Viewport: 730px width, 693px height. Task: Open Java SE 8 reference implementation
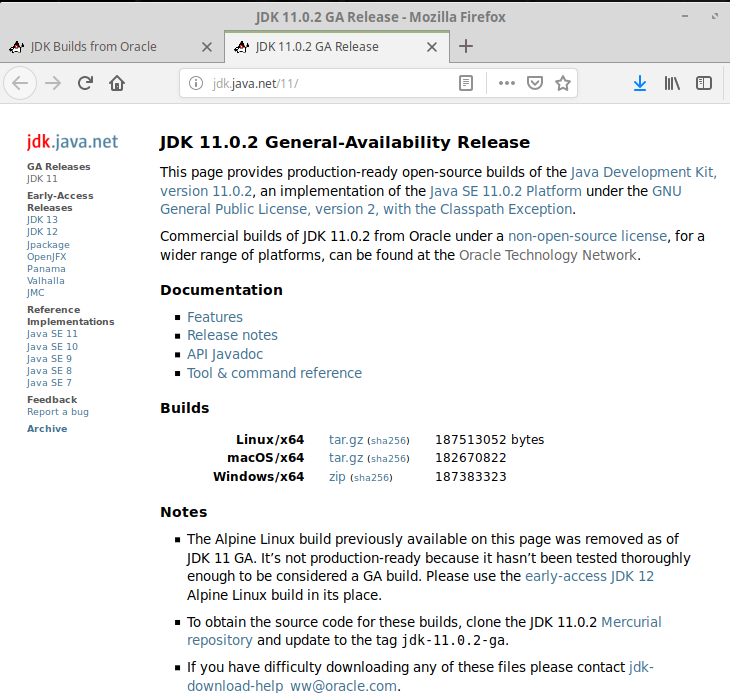pos(49,371)
